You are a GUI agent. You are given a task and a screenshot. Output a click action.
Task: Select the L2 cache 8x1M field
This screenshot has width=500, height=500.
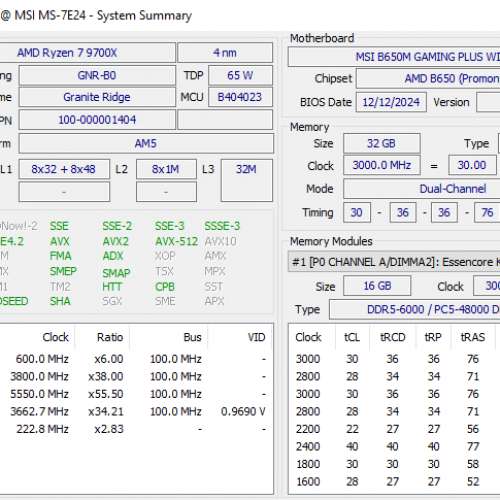166,169
